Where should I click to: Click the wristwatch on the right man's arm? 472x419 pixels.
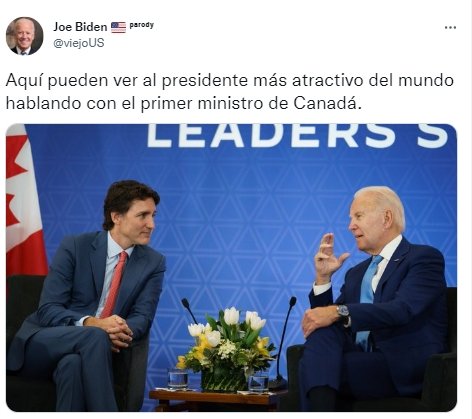pyautogui.click(x=343, y=311)
